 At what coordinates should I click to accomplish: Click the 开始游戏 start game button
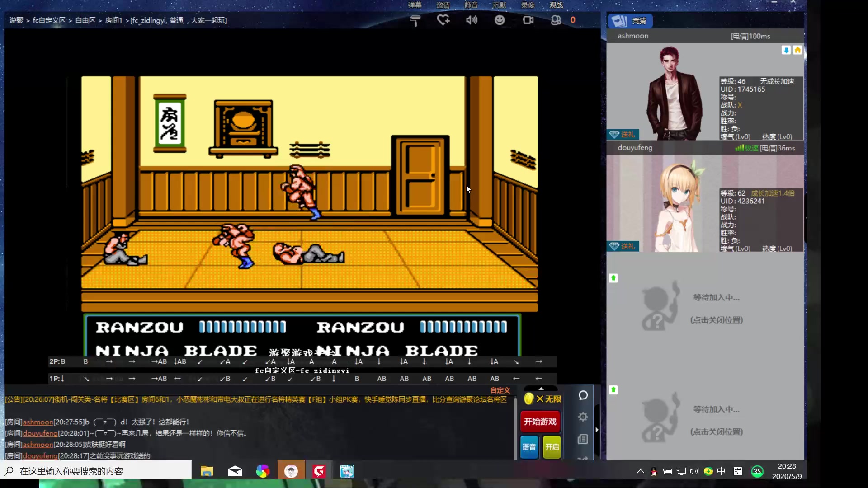click(540, 422)
